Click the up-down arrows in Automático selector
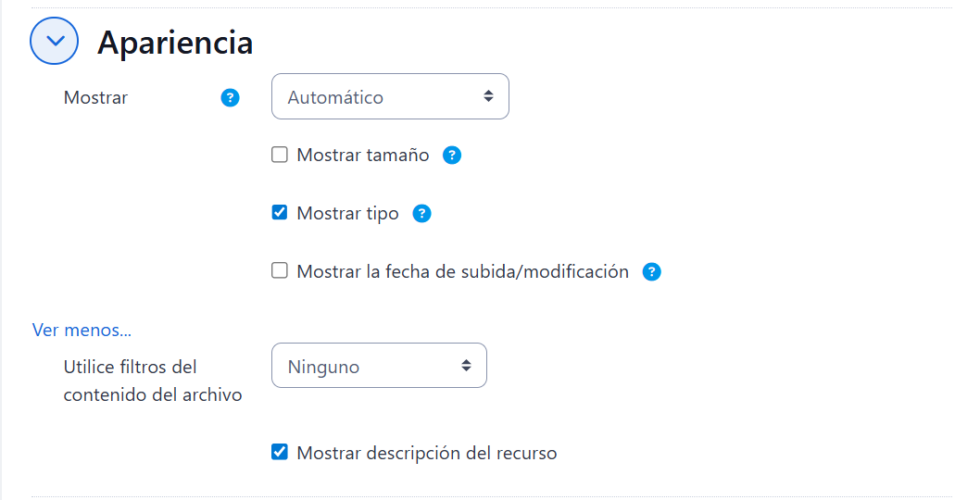Screen dimensions: 980x500 [488, 96]
